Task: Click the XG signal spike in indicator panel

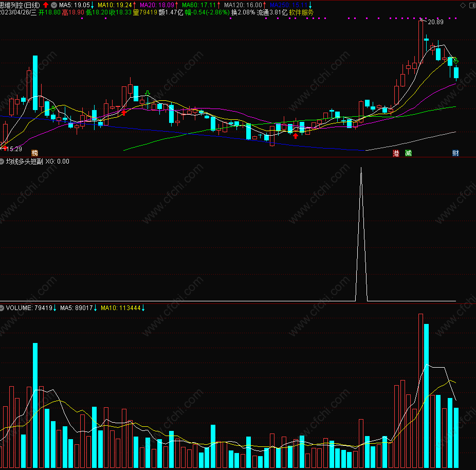Action: point(361,234)
